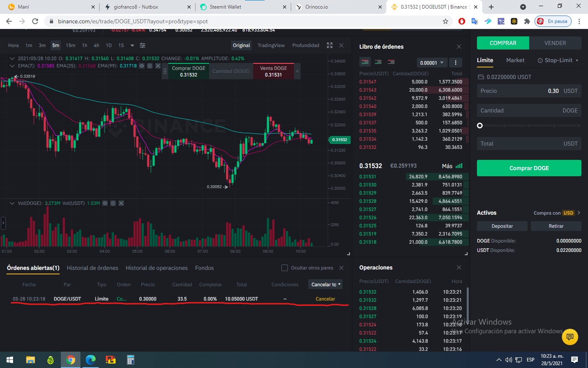This screenshot has height=368, width=588.
Task: Open the support chat bubble
Action: pos(570,337)
